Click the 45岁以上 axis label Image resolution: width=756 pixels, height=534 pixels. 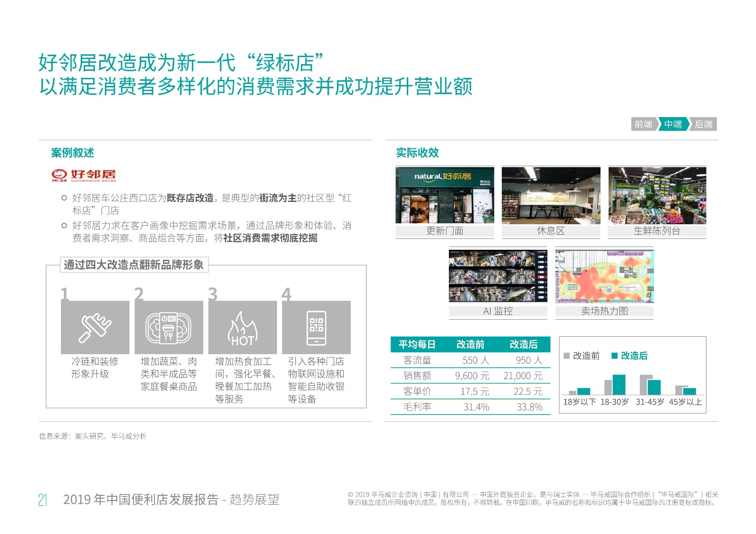[686, 402]
